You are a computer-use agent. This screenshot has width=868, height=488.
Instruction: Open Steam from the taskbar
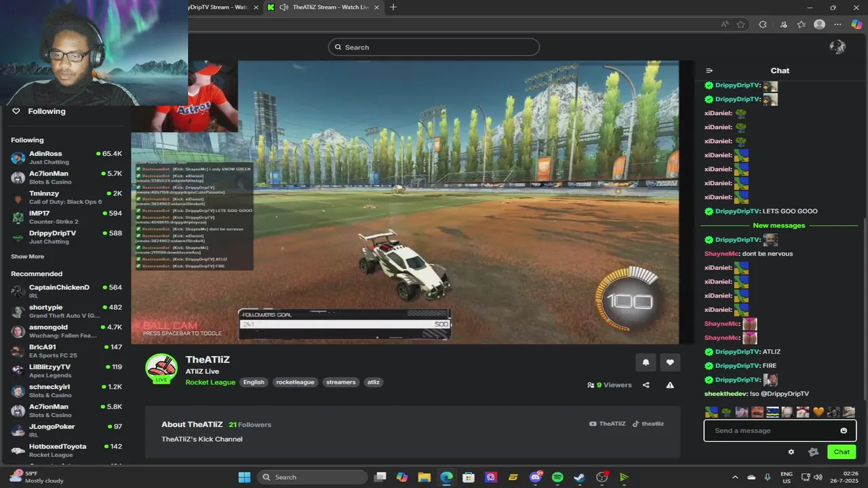pyautogui.click(x=579, y=477)
